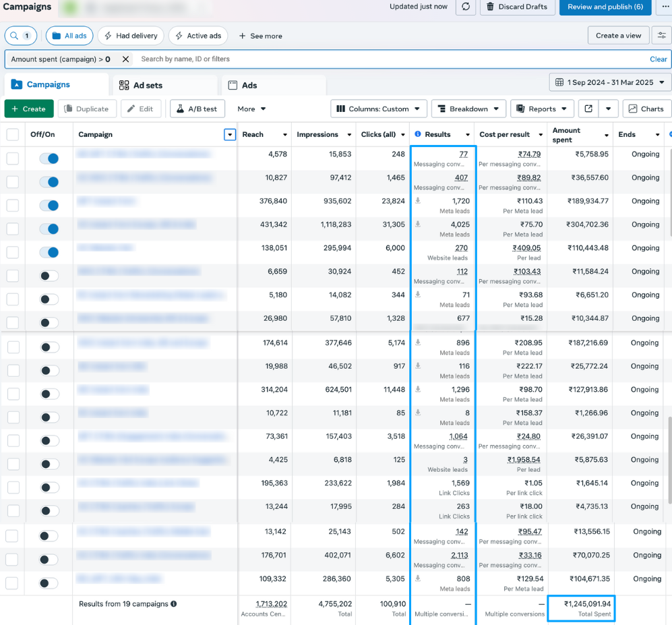The height and width of the screenshot is (625, 672).
Task: Open the Charts panel
Action: [646, 109]
